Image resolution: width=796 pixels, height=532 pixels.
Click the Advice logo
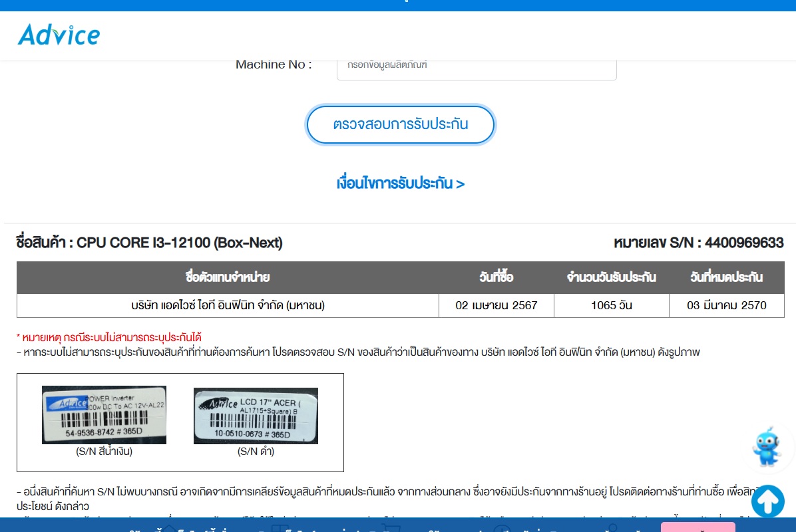tap(59, 35)
